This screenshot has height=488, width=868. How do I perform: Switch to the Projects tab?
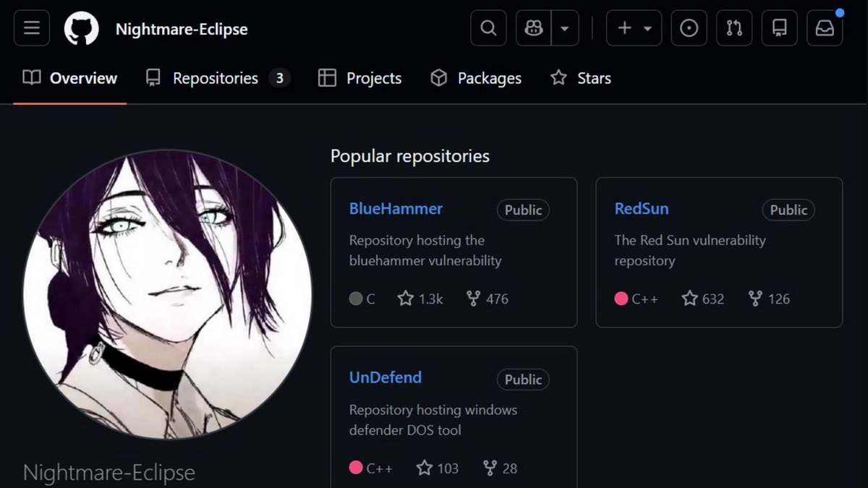(360, 78)
